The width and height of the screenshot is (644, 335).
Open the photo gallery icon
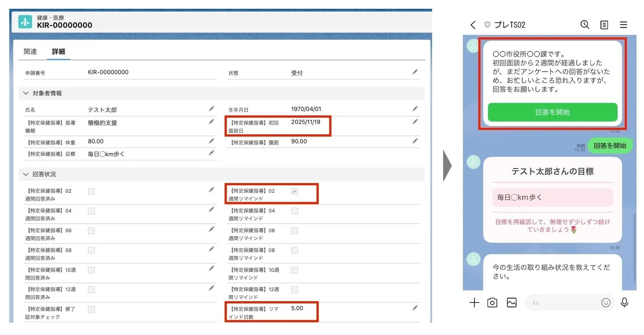[x=511, y=303]
